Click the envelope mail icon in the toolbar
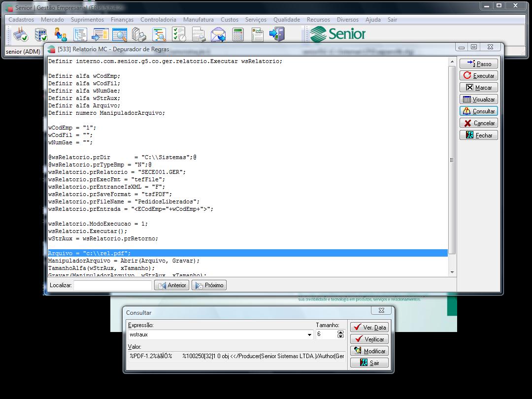The height and width of the screenshot is (399, 532). 218,34
